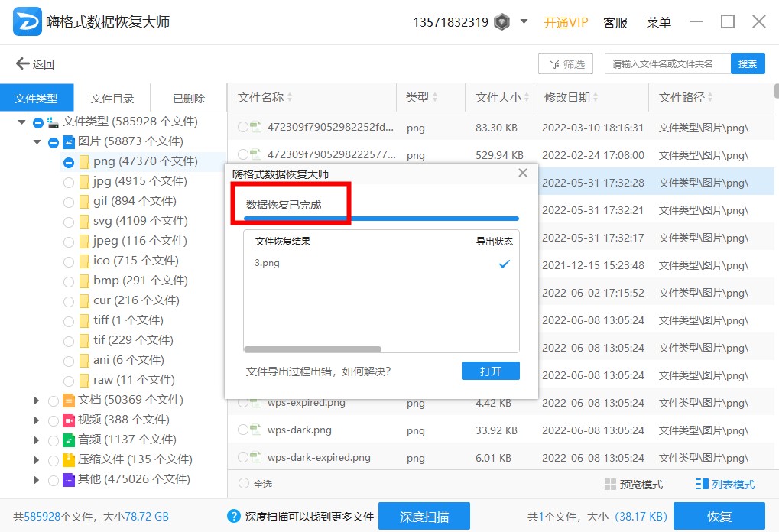
Task: Click the file list vertical scrollbar
Action: coord(776,92)
